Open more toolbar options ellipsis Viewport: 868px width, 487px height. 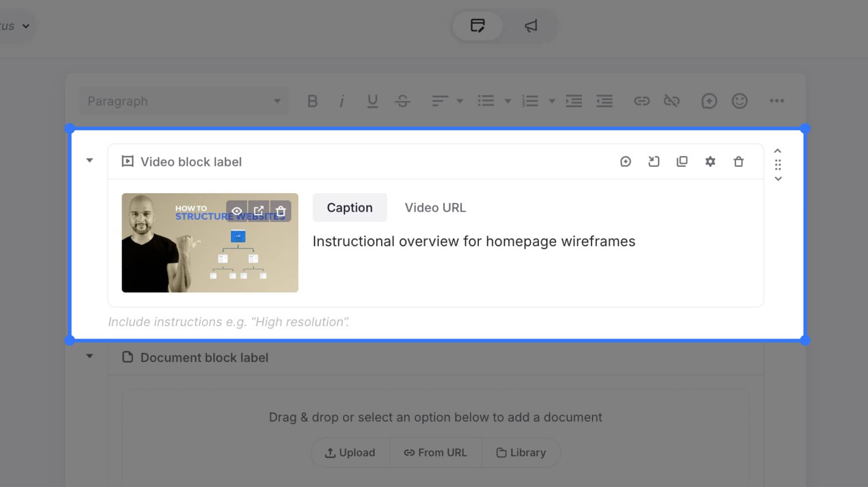777,101
